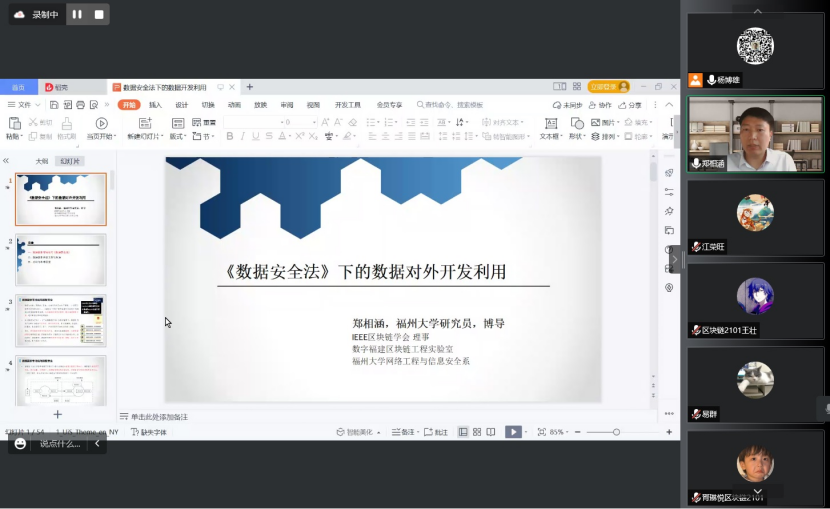Switch to the 大纲 outline panel tab
The image size is (830, 509).
point(42,161)
